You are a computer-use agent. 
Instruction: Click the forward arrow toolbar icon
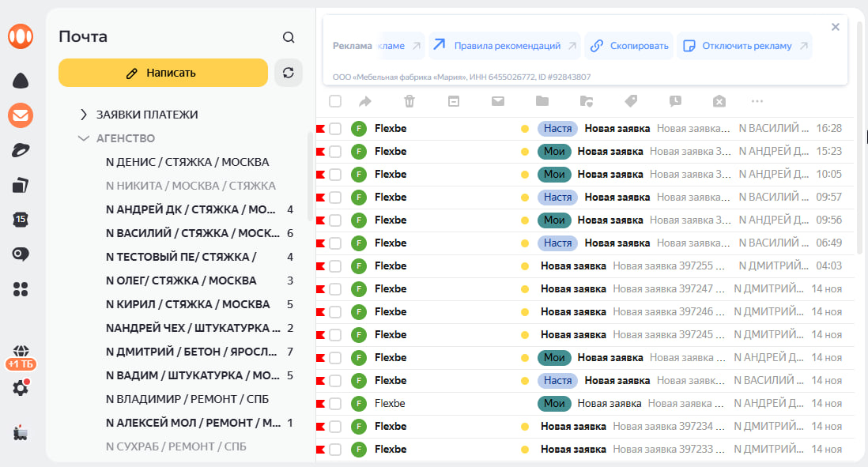tap(364, 101)
